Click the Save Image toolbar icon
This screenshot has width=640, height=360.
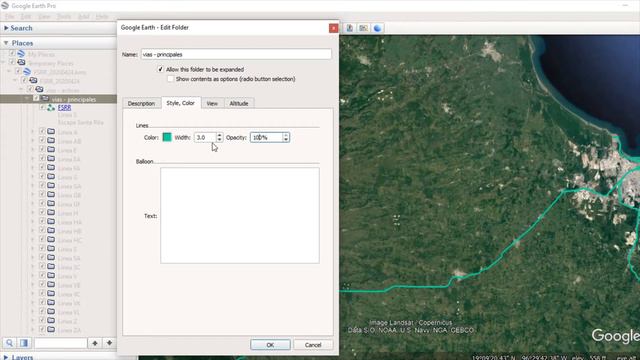(350, 28)
